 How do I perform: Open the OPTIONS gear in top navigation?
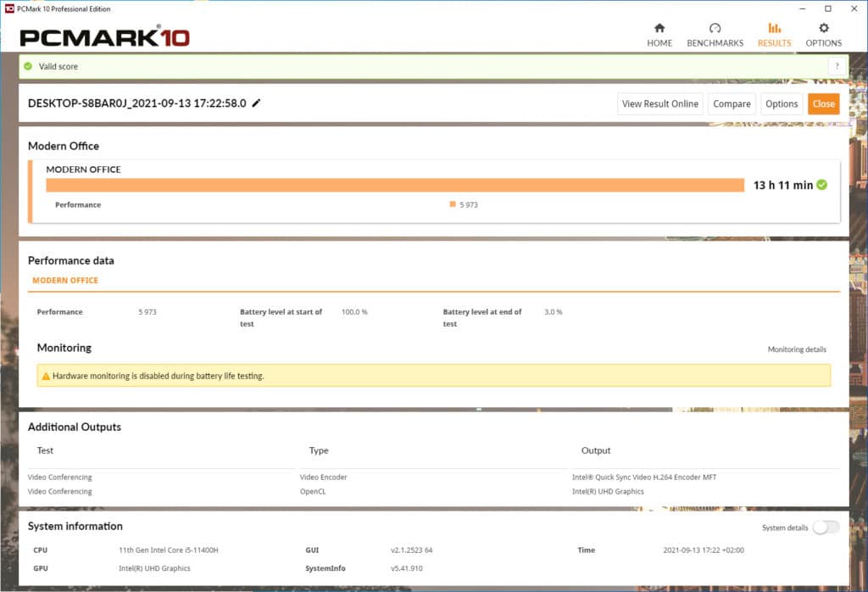823,35
